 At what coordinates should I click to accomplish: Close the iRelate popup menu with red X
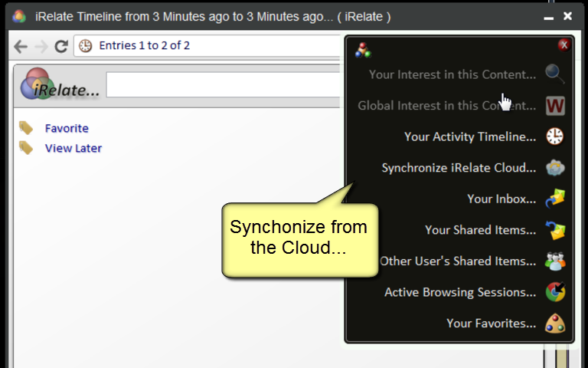563,45
